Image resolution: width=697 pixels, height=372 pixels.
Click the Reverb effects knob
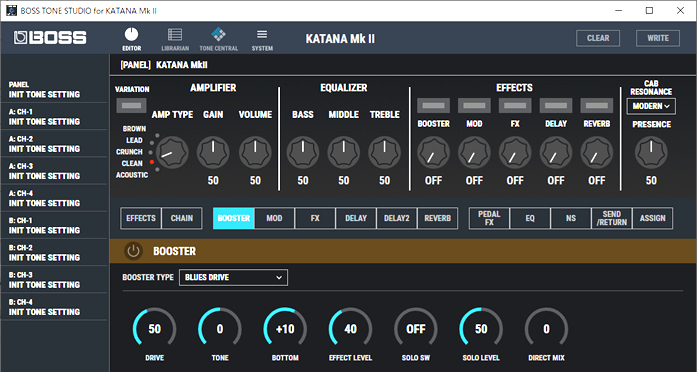tap(597, 152)
